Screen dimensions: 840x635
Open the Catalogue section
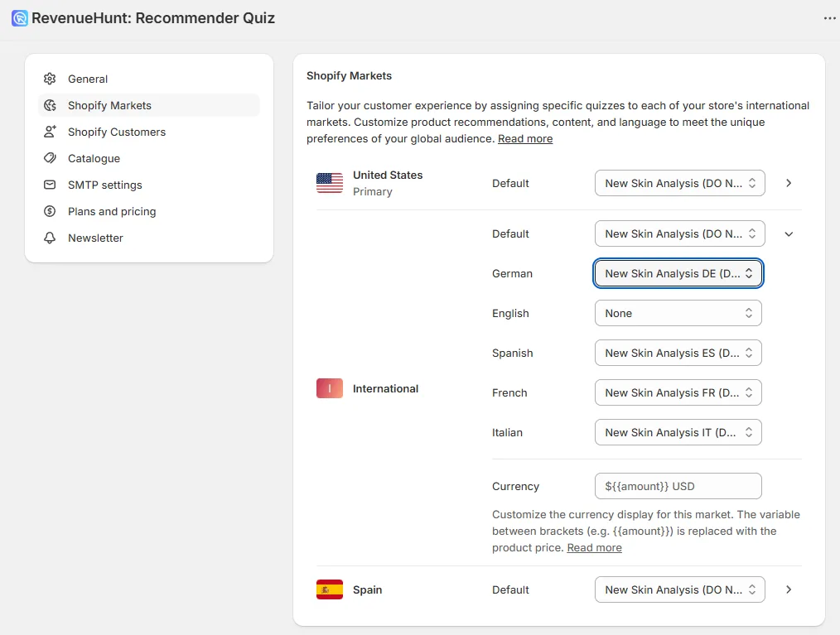click(x=149, y=158)
